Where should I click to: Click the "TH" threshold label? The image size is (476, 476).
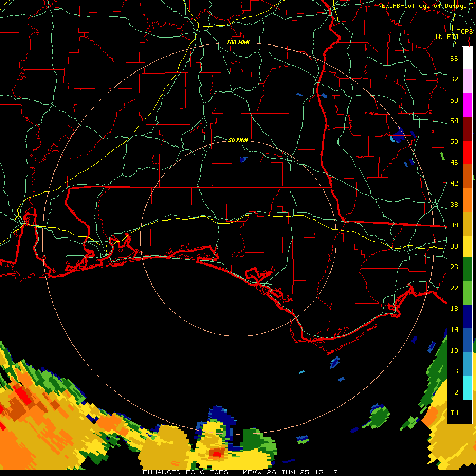(x=454, y=413)
